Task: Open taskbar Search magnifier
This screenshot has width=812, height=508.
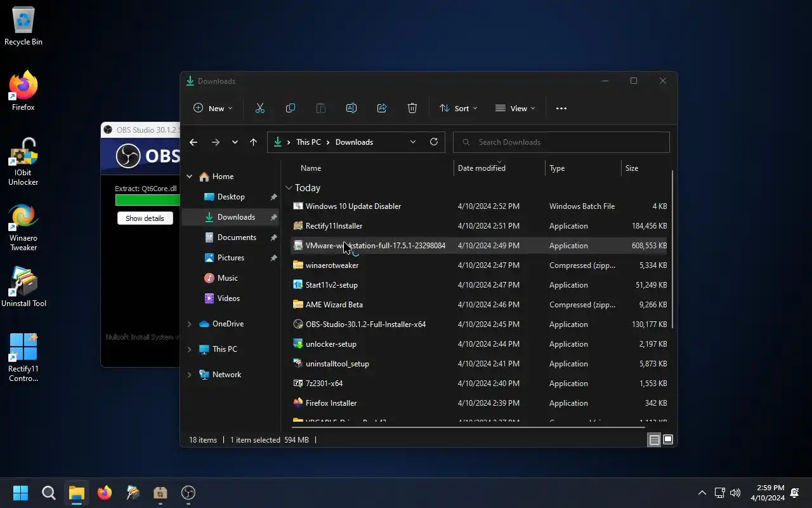Action: 49,493
